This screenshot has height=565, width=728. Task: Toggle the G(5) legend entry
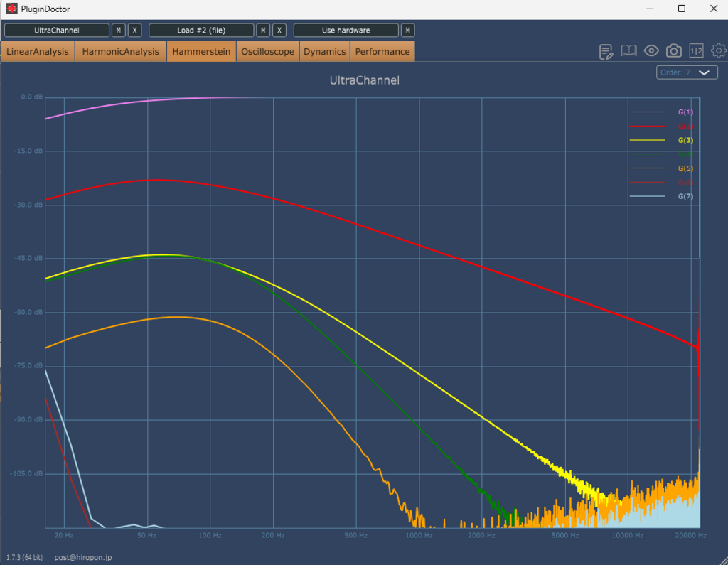(662, 168)
